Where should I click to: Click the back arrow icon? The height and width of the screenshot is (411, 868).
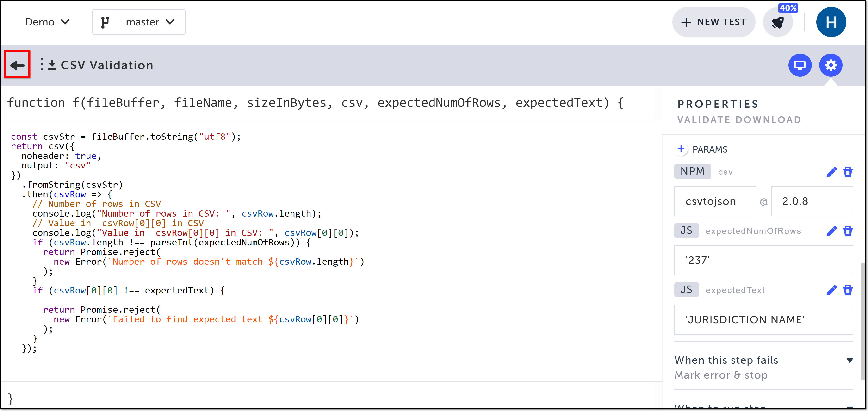17,65
